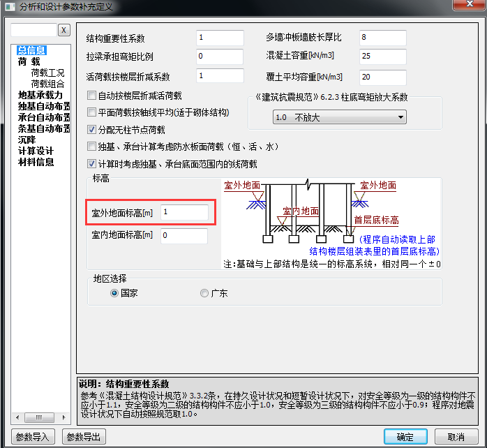Open the 柱底弯矩放大系数 dropdown
This screenshot has height=448, width=487.
[x=339, y=117]
